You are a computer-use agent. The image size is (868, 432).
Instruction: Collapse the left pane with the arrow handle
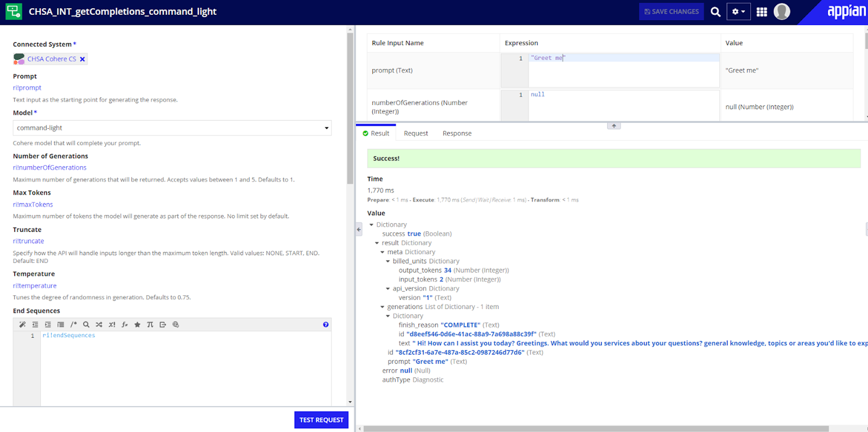coord(359,230)
